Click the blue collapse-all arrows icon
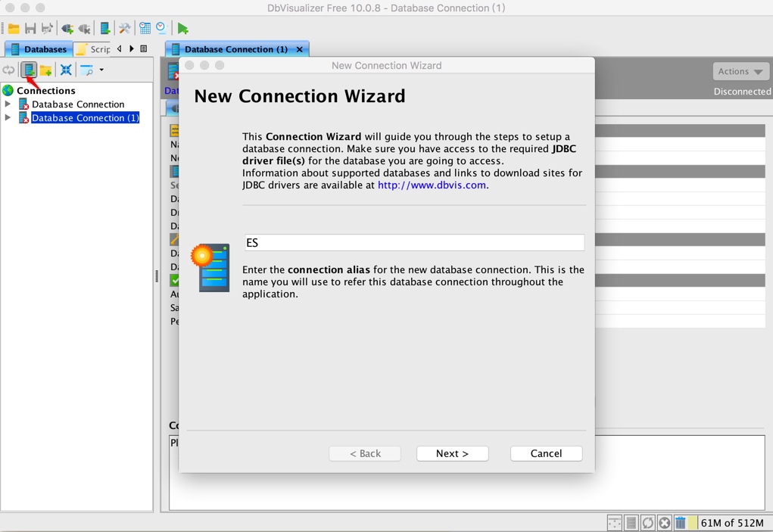This screenshot has height=532, width=773. (66, 70)
